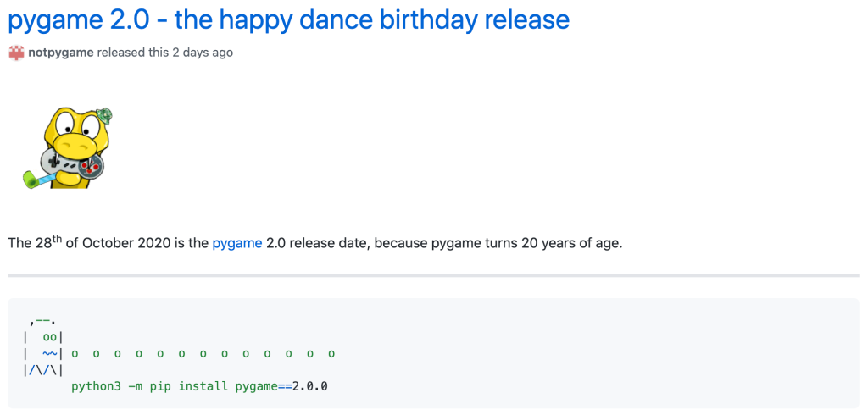The image size is (868, 415).
Task: Follow the blue 'pygame' link in the paragraph
Action: coord(236,243)
